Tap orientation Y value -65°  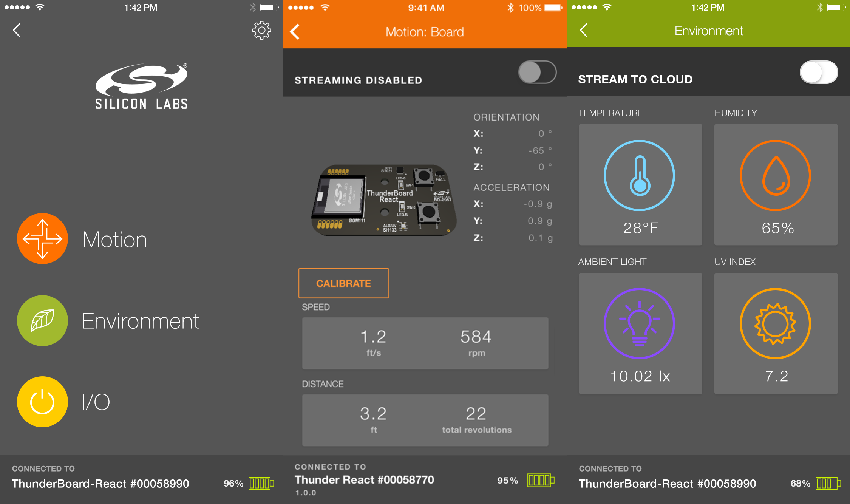(540, 150)
